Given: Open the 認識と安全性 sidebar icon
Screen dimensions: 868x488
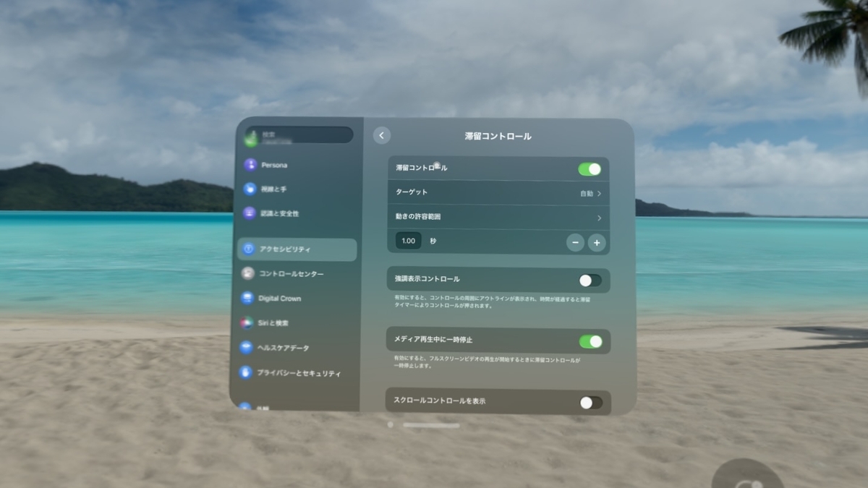Looking at the screenshot, I should coord(250,213).
